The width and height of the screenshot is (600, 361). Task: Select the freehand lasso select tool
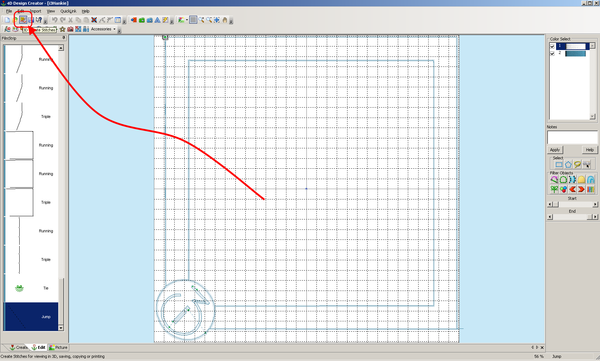(577, 165)
